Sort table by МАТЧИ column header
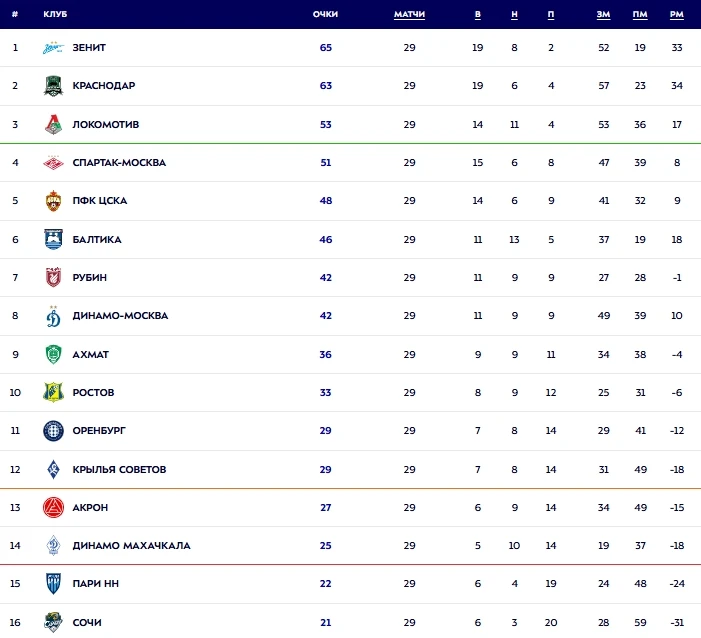Screen dimensions: 701x638 (x=409, y=14)
